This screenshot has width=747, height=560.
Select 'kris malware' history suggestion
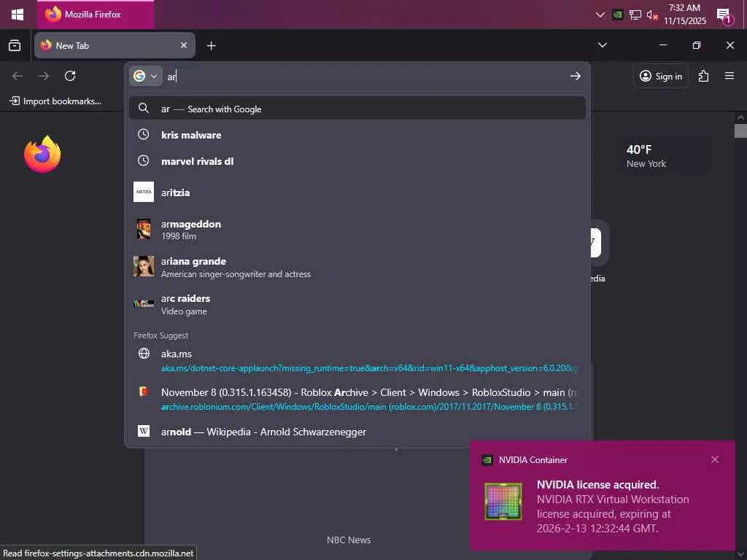(357, 135)
